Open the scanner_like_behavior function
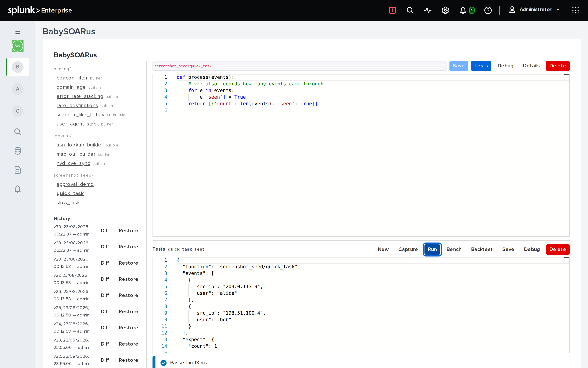Viewport: 588px width, 368px height. click(x=83, y=115)
